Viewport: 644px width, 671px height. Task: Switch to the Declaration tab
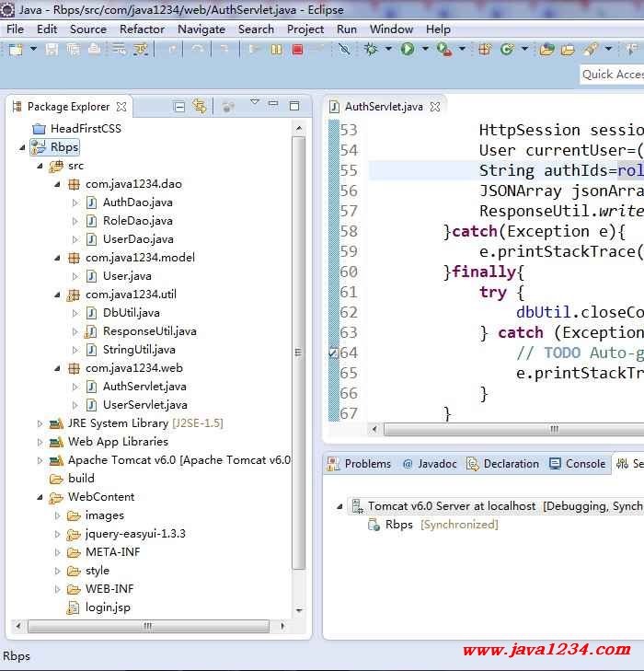502,464
